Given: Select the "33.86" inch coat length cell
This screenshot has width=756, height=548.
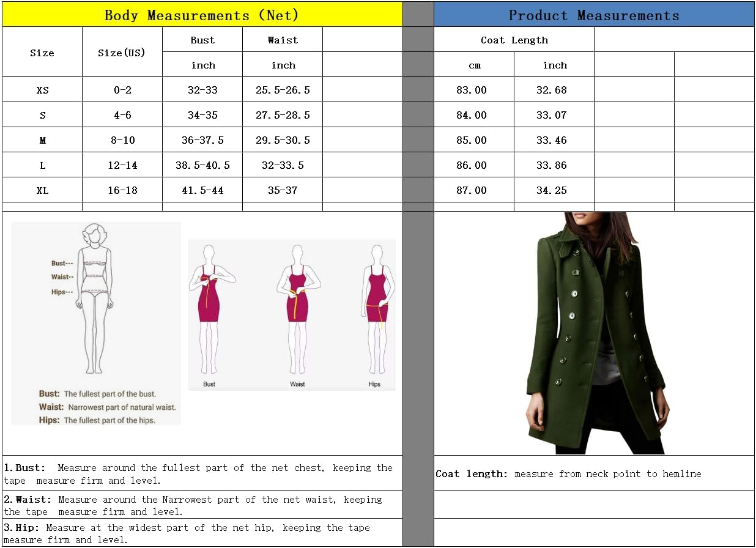Looking at the screenshot, I should (554, 165).
